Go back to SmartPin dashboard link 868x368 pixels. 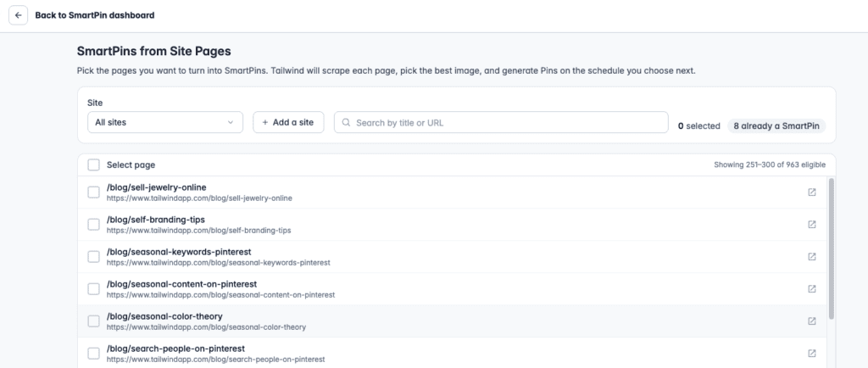(95, 15)
